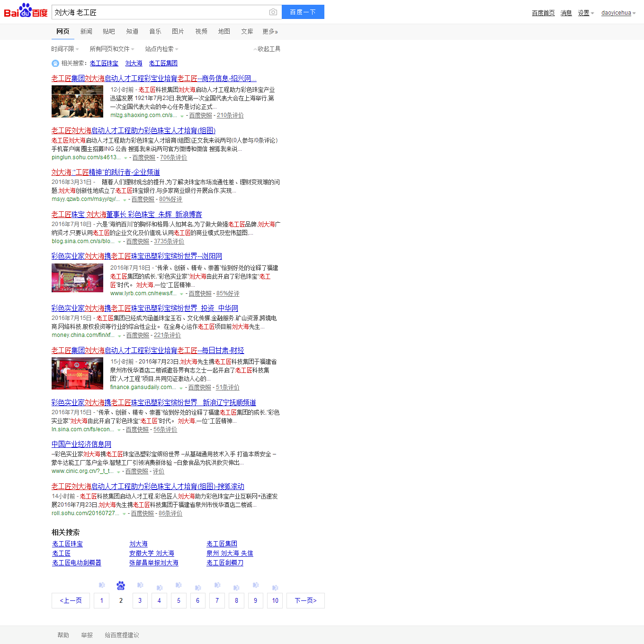Click thumbnail of the 浏阳网 result
644x644 pixels.
[x=77, y=278]
